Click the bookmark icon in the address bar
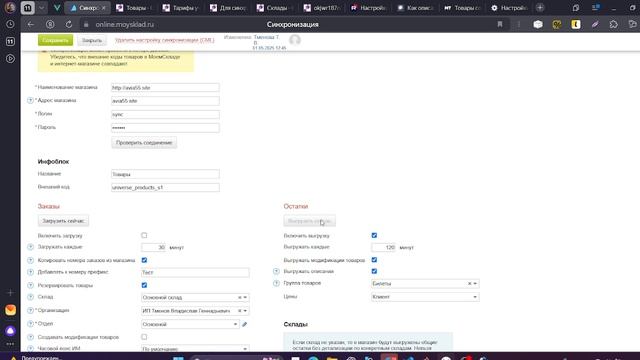This screenshot has height=360, width=640. (500, 24)
